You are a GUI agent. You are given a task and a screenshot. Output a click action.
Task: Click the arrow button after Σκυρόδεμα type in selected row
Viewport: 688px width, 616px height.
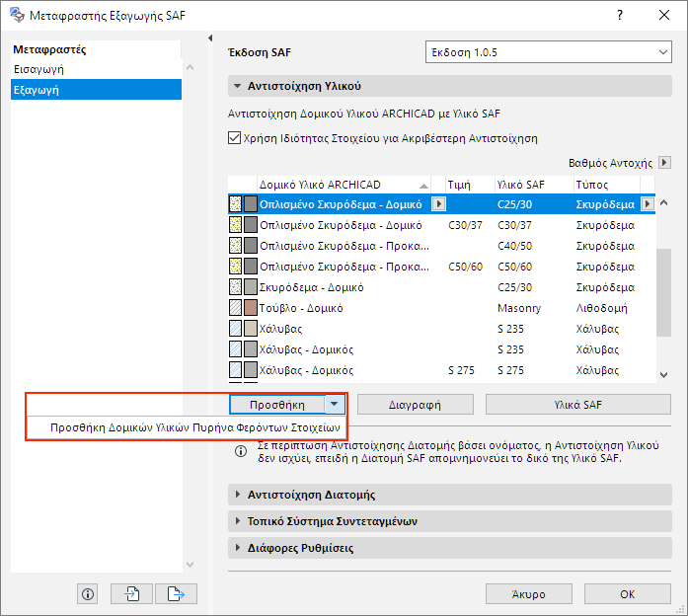648,204
